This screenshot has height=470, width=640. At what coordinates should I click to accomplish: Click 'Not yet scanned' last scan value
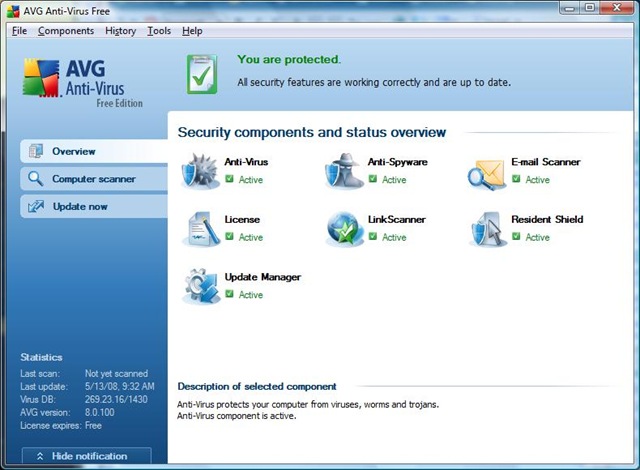(x=116, y=374)
